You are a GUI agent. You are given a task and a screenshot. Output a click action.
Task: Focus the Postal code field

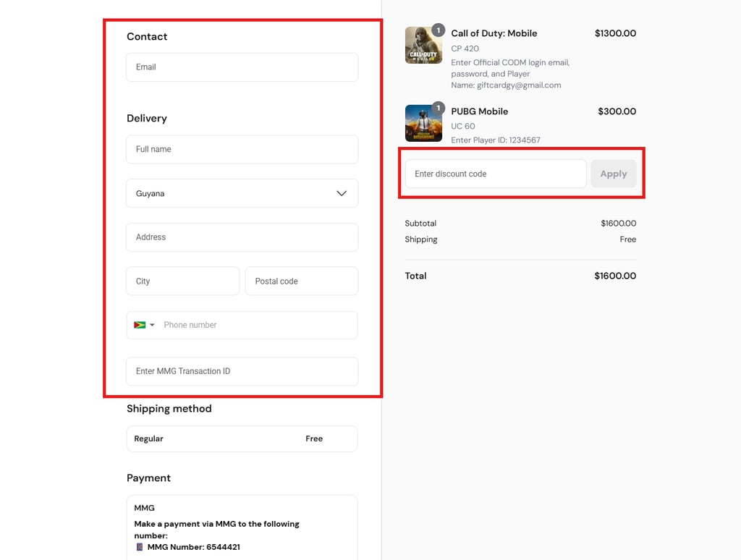302,281
